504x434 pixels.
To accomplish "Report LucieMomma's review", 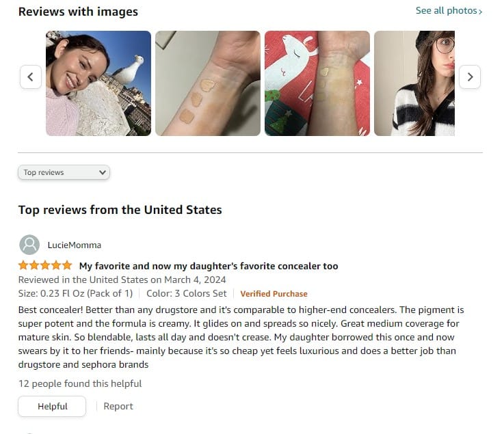I will 118,407.
